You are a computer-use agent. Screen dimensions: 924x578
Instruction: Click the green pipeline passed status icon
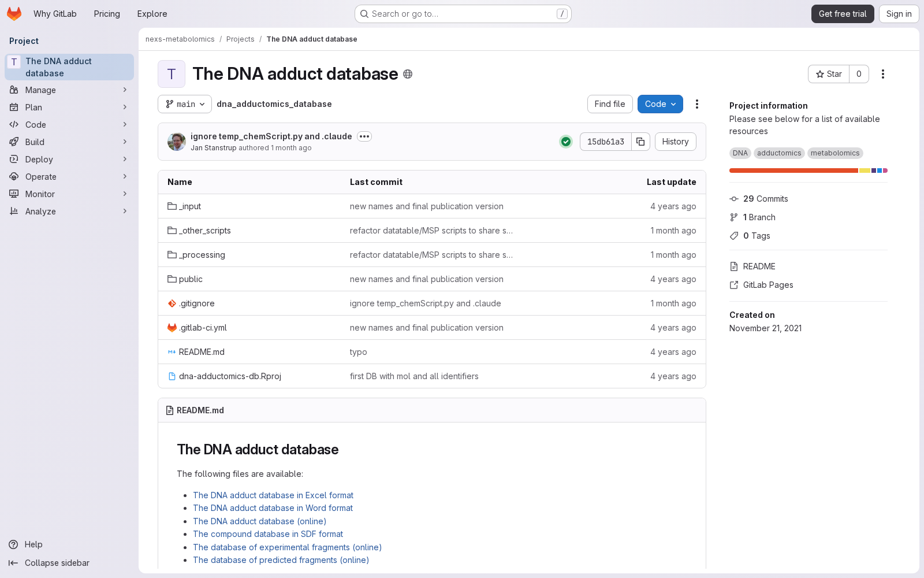click(566, 142)
